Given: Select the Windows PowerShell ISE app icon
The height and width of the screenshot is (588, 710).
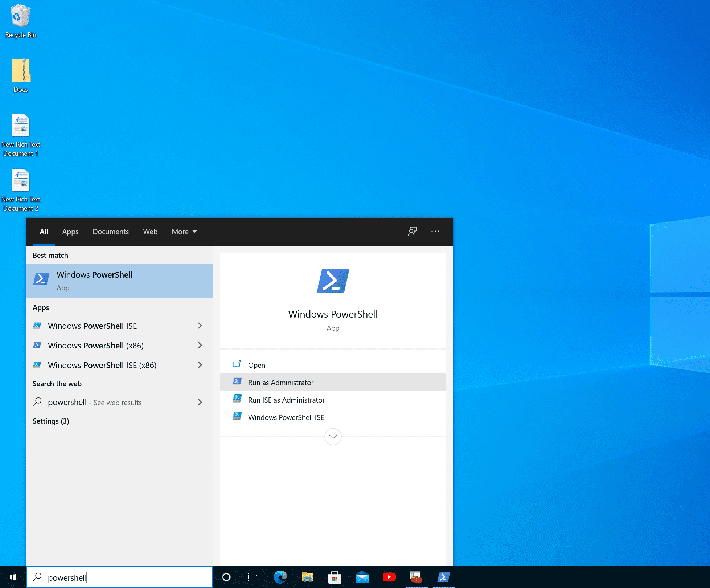Looking at the screenshot, I should pyautogui.click(x=37, y=326).
